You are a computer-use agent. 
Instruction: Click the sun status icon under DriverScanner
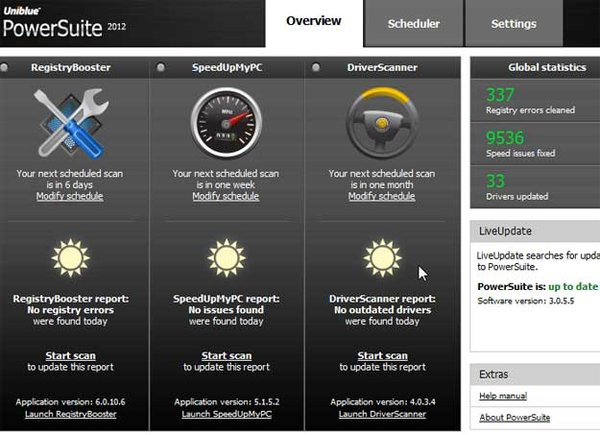[382, 258]
